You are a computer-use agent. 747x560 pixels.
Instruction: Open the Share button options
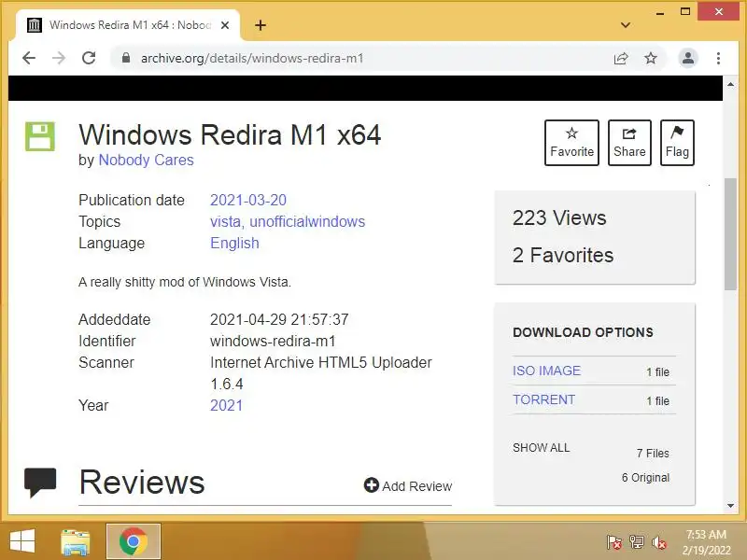(629, 143)
